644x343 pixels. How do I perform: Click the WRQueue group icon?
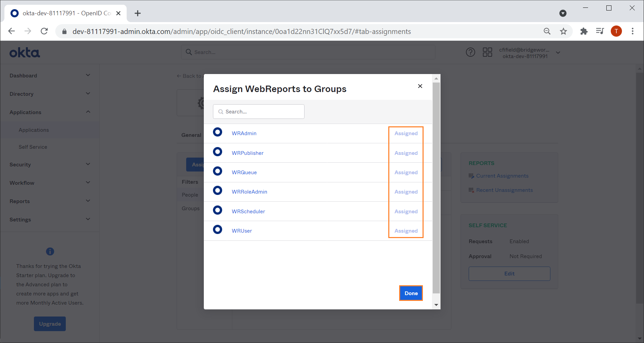pos(217,171)
